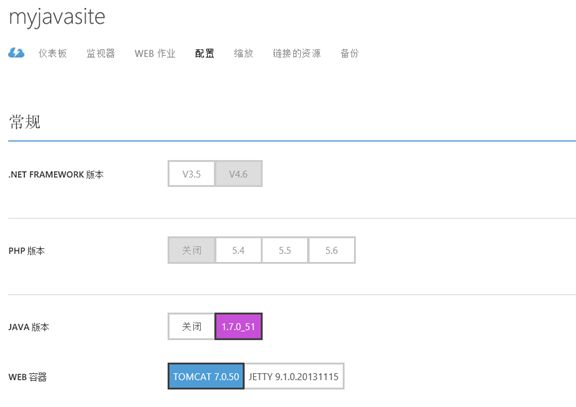Select PHP version 5.6
This screenshot has width=576, height=407.
332,250
